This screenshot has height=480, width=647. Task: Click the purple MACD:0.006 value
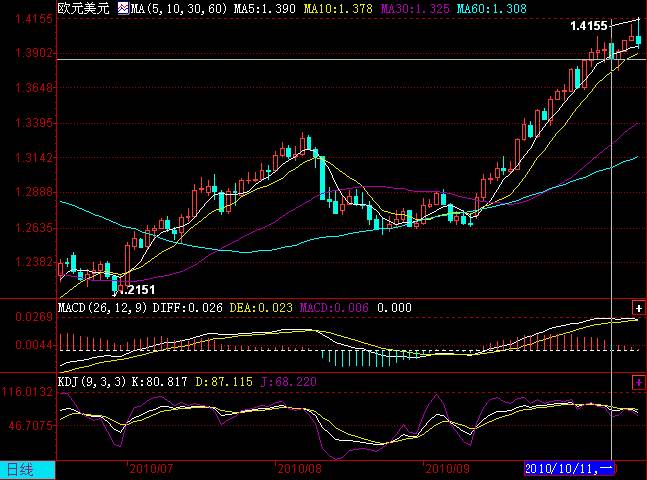point(334,308)
